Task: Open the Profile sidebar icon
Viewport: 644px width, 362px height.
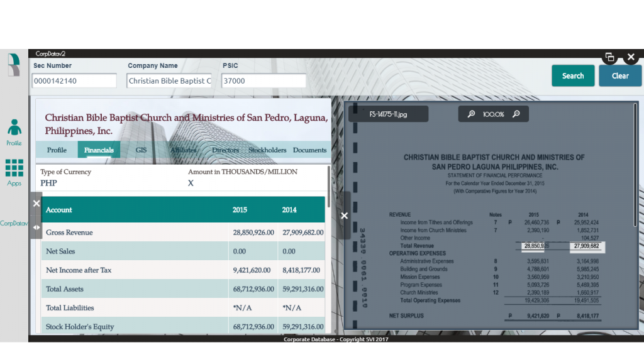Action: [14, 132]
